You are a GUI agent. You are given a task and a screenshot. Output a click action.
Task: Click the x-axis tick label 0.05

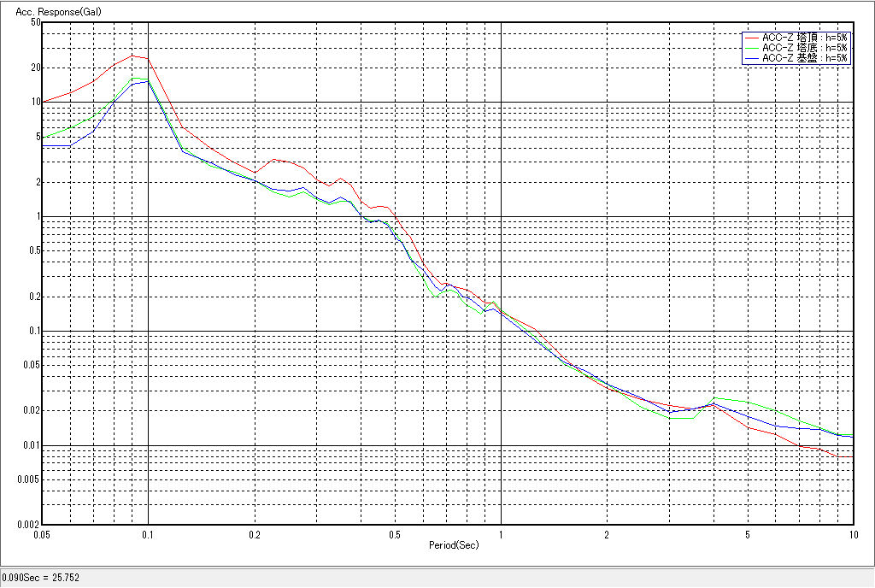point(41,534)
